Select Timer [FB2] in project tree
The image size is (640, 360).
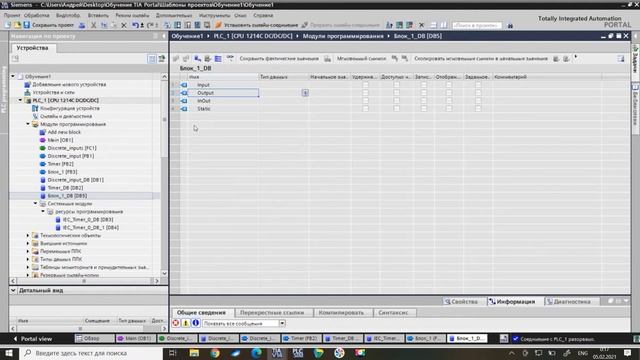pyautogui.click(x=60, y=164)
